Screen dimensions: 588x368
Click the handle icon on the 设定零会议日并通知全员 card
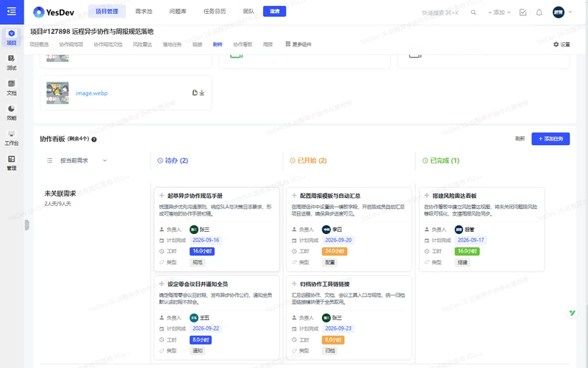point(162,284)
